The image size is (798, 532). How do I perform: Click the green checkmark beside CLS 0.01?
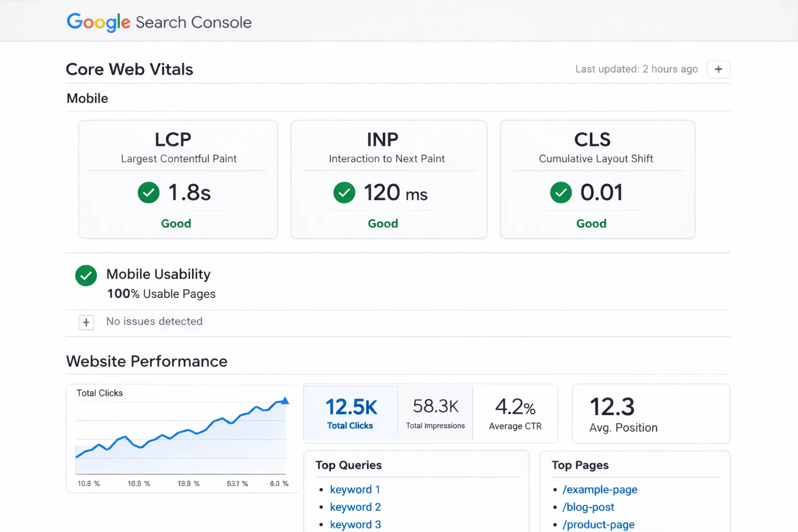coord(561,193)
